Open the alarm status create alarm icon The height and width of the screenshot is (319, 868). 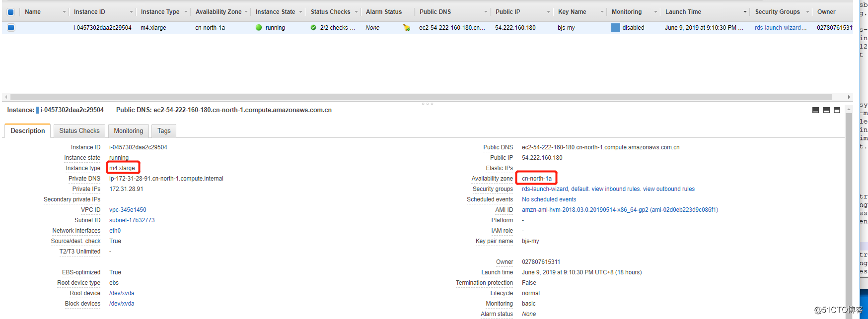tap(407, 28)
